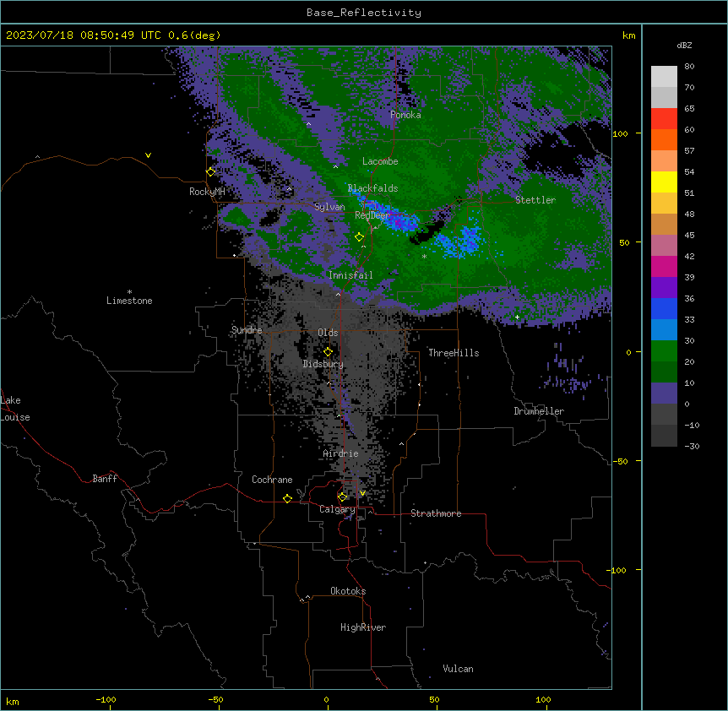Click the yellow diamond marker above Calgary label
This screenshot has width=728, height=711.
pos(342,497)
